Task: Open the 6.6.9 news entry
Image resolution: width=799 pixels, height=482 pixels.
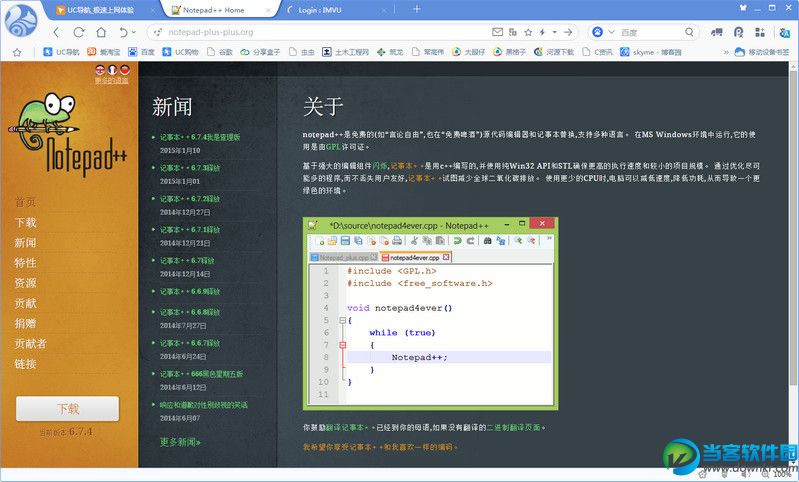Action: point(190,291)
